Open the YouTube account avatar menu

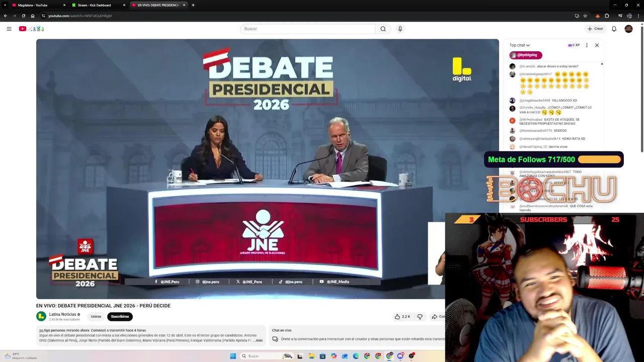point(628,29)
